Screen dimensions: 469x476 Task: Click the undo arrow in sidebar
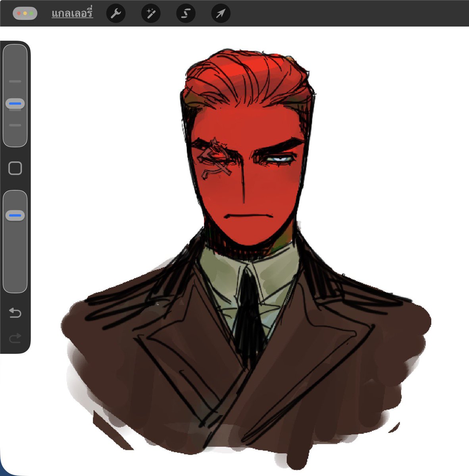click(x=15, y=313)
